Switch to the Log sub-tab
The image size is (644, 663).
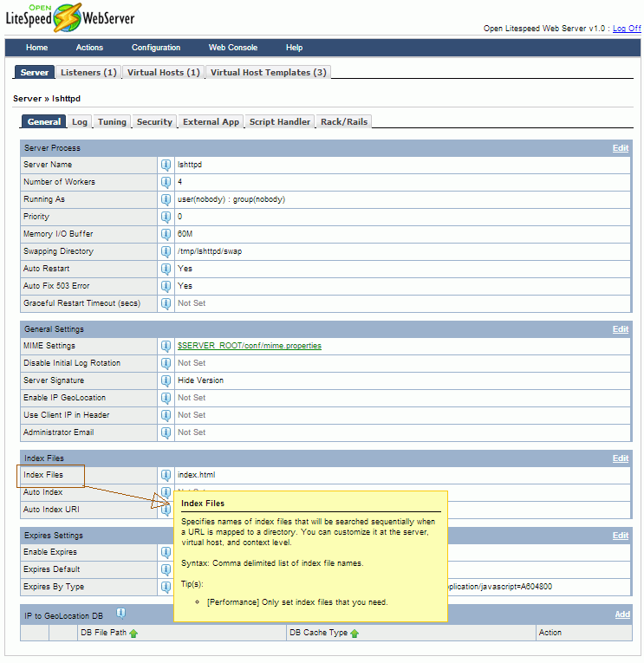(80, 122)
